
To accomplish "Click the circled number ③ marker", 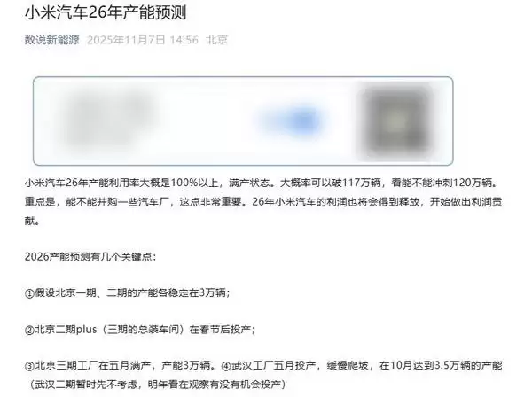I will point(29,366).
